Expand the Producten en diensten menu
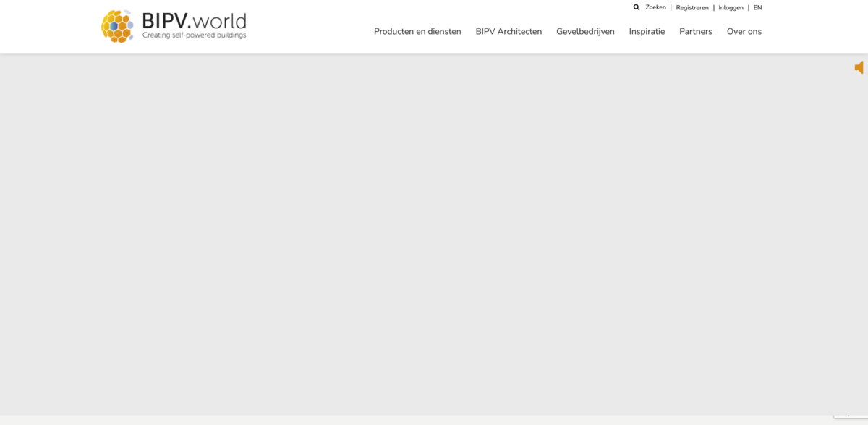868x425 pixels. pyautogui.click(x=417, y=32)
